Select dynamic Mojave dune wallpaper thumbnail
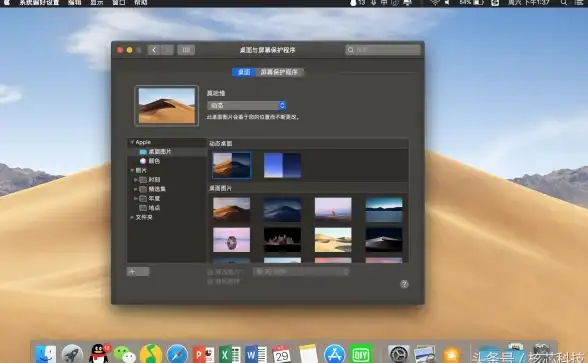Screen dimensions: 588x363 [x=231, y=165]
